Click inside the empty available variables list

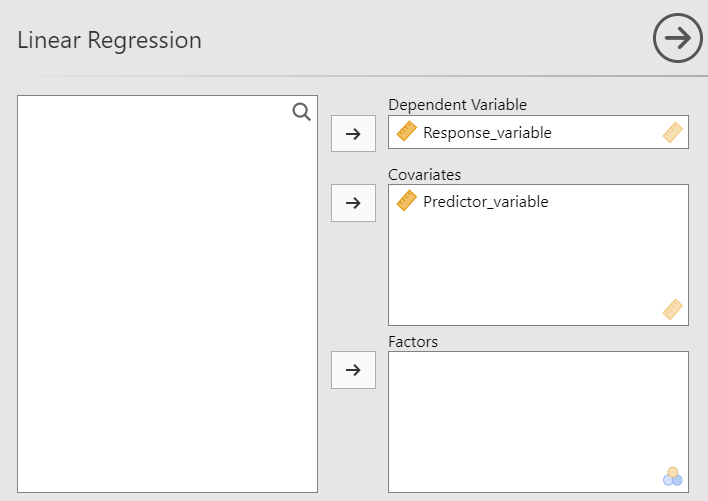coord(167,300)
